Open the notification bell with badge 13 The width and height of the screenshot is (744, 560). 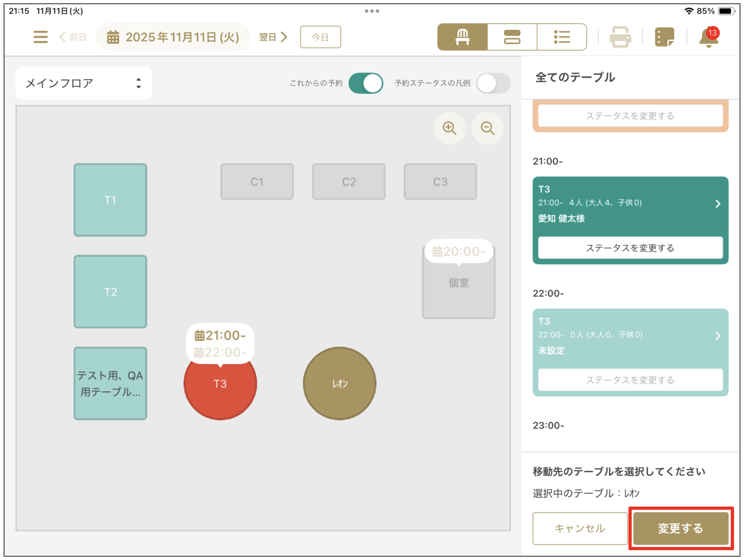(x=709, y=37)
